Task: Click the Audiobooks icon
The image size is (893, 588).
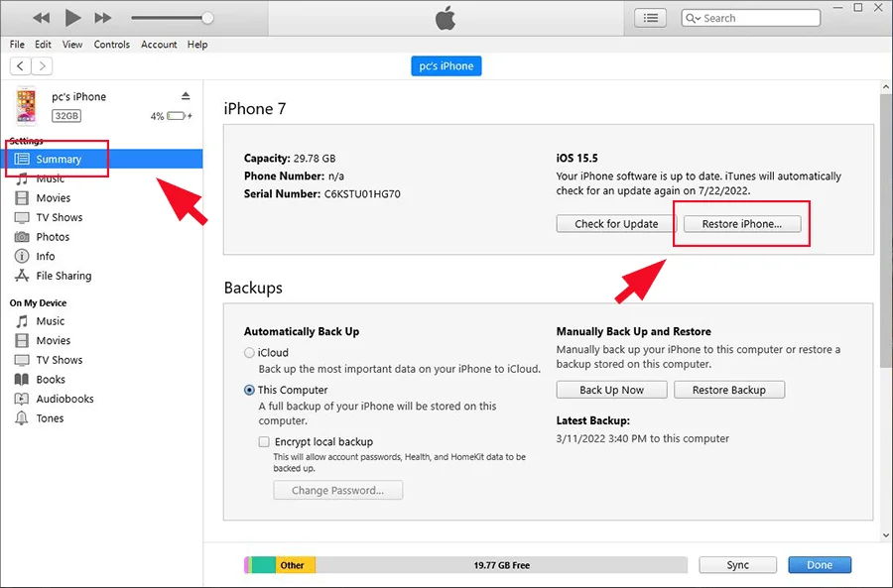Action: [22, 399]
